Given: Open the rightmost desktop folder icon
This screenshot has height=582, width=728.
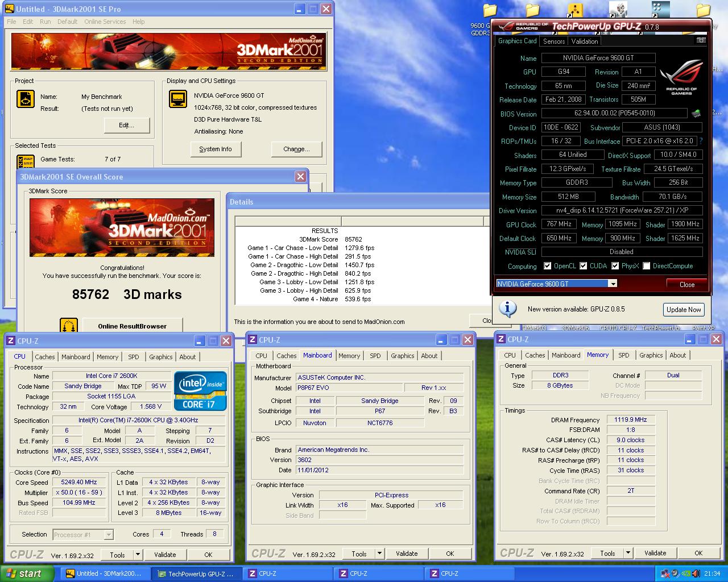Looking at the screenshot, I should pos(704,11).
